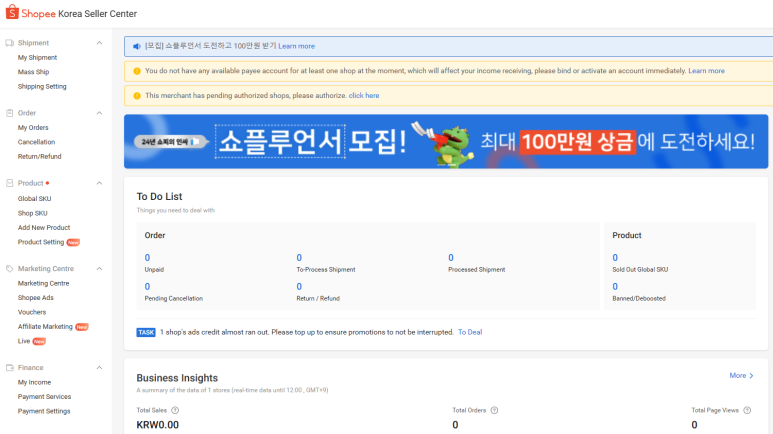Click the Total Sales help icon
The image size is (773, 434).
[175, 410]
